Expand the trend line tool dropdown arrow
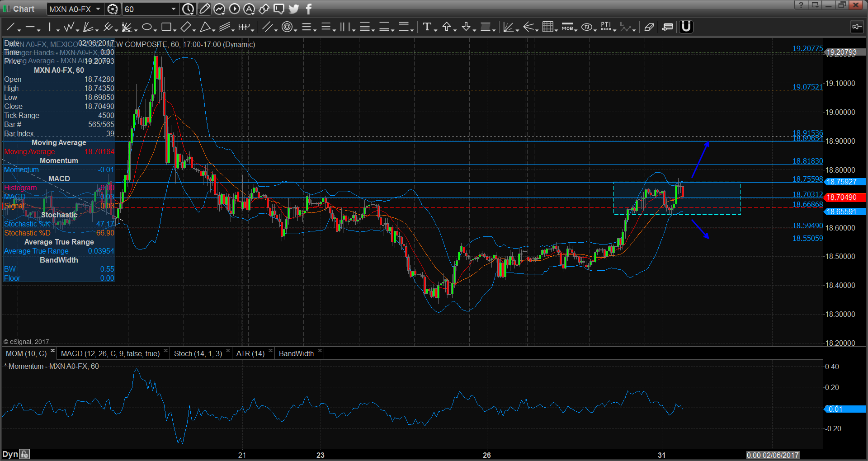 click(x=19, y=30)
